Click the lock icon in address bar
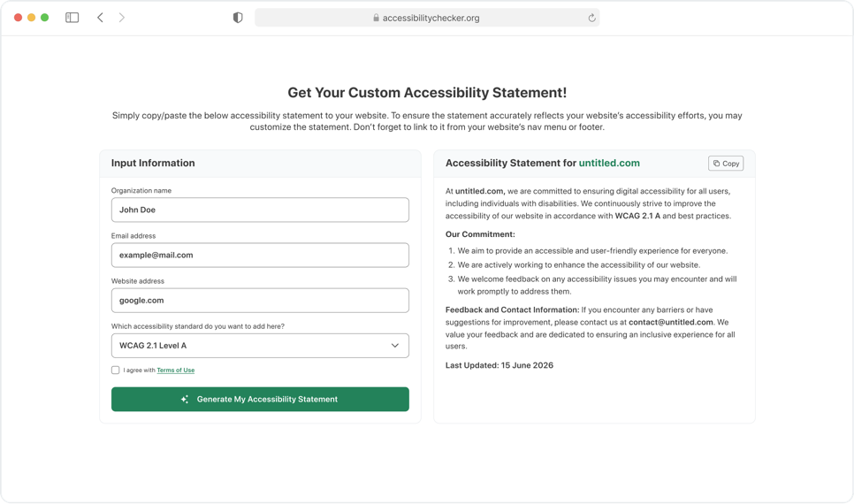Image resolution: width=854 pixels, height=504 pixels. (x=376, y=18)
